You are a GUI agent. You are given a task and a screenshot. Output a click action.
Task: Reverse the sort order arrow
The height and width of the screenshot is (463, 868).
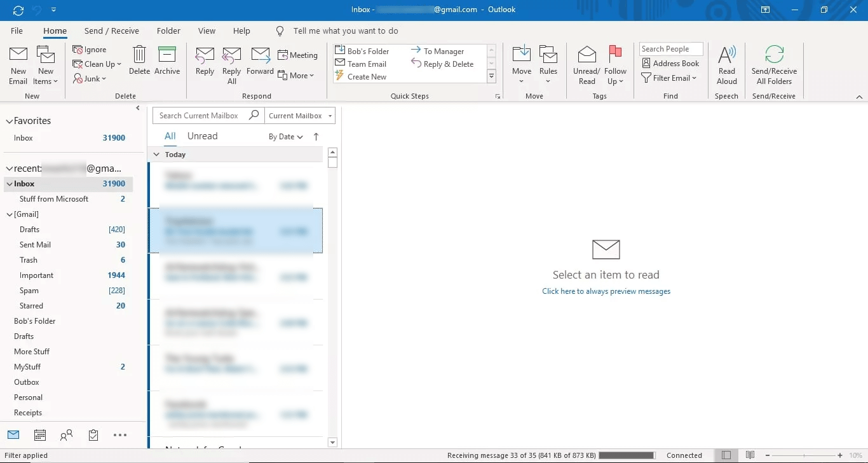coord(316,137)
